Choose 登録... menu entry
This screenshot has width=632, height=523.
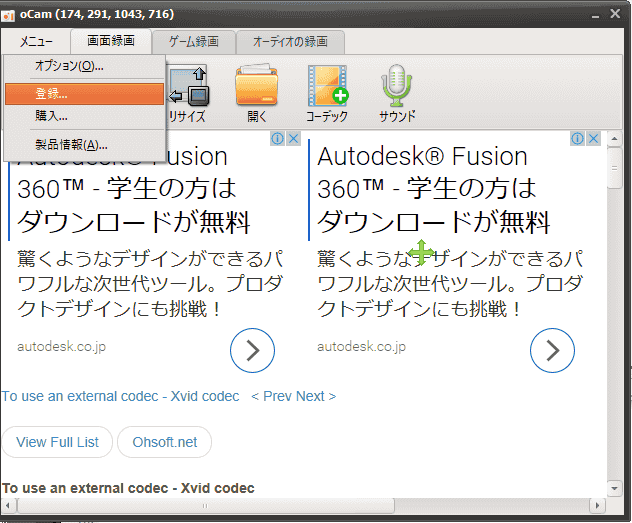(85, 94)
